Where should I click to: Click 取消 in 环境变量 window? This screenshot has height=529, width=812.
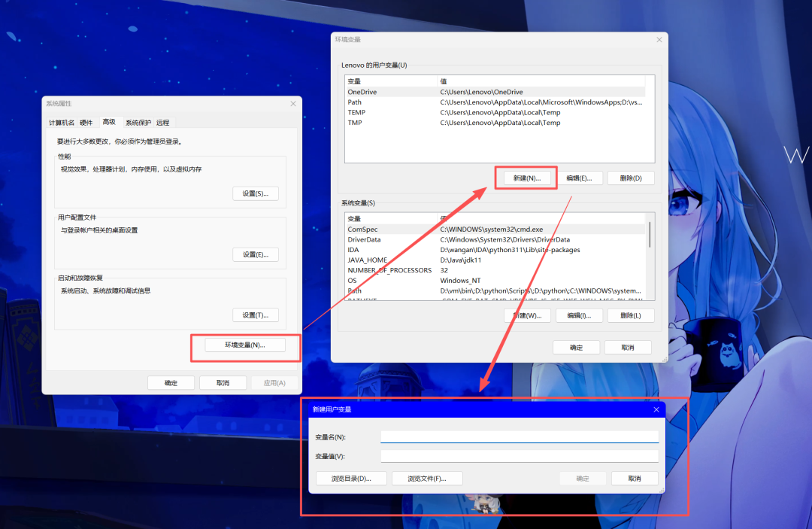tap(628, 348)
